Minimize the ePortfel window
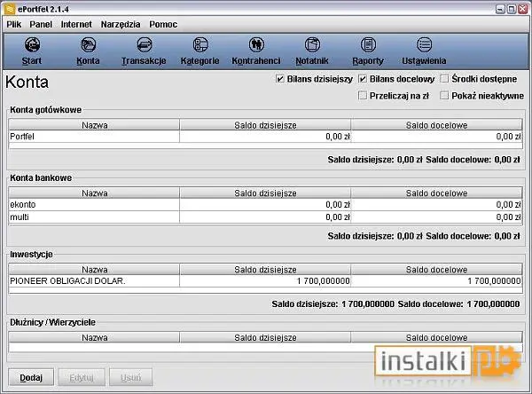 pos(500,9)
